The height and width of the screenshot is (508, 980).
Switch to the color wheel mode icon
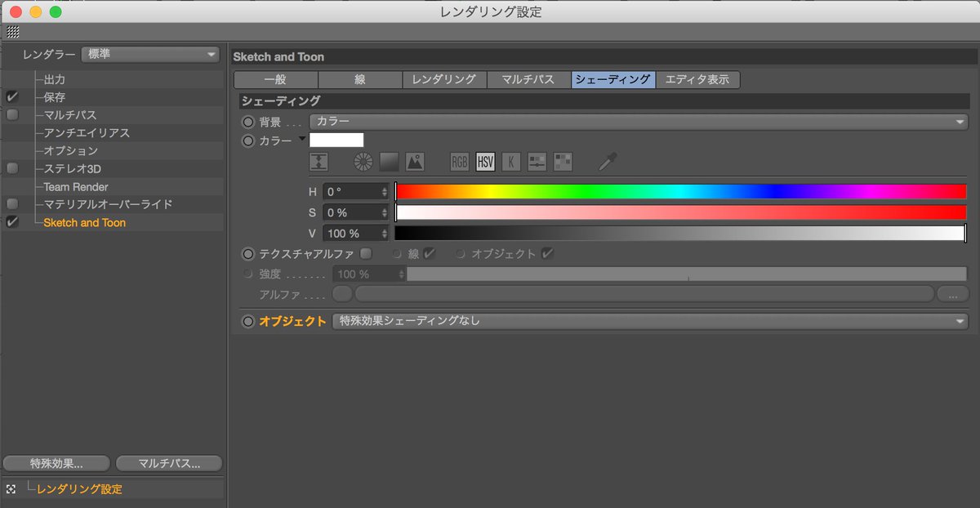click(363, 162)
